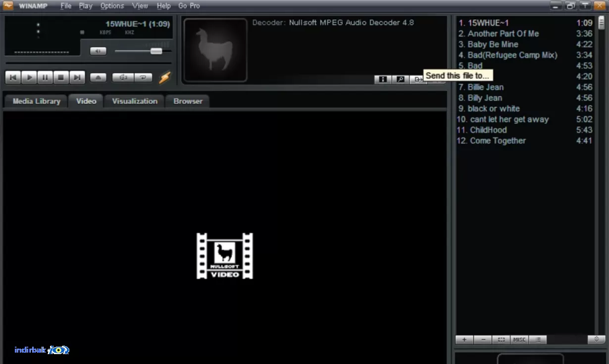Click the magnifier search icon button

[401, 79]
